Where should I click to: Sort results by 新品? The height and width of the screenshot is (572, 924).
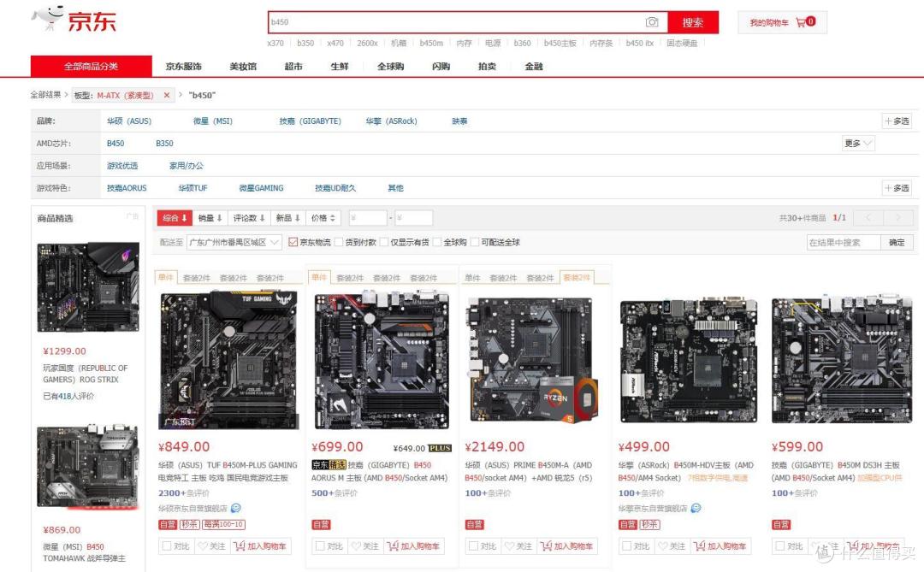[x=288, y=218]
